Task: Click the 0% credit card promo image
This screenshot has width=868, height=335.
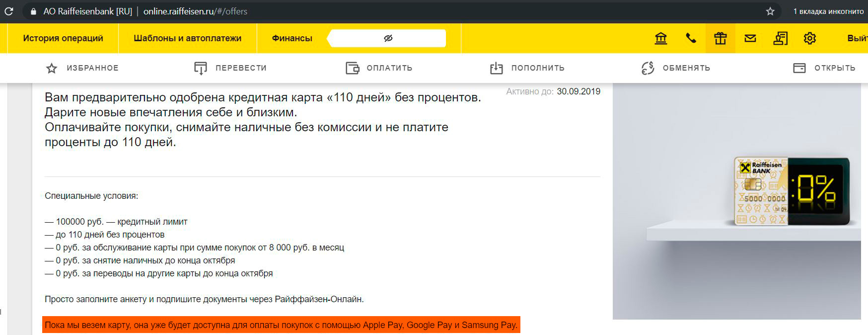Action: point(791,191)
